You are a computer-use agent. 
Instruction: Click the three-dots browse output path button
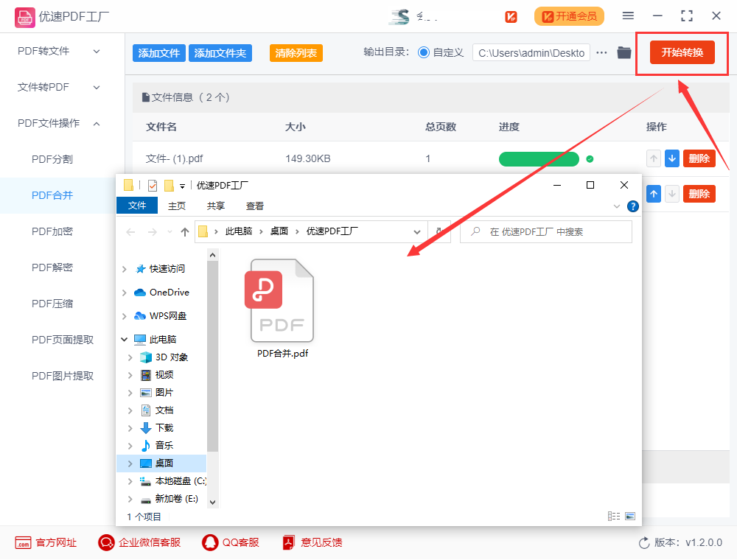point(601,52)
